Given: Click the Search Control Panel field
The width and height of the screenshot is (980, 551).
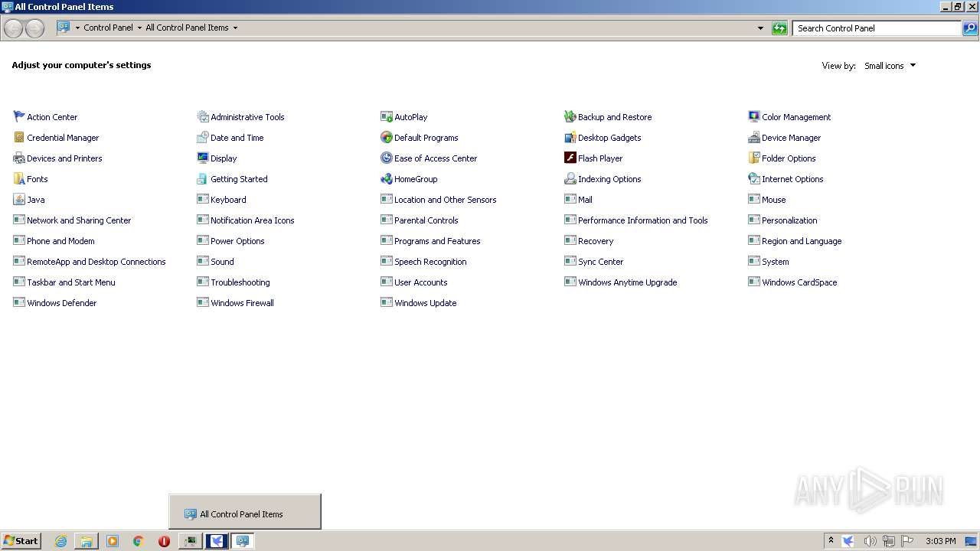Looking at the screenshot, I should [877, 28].
